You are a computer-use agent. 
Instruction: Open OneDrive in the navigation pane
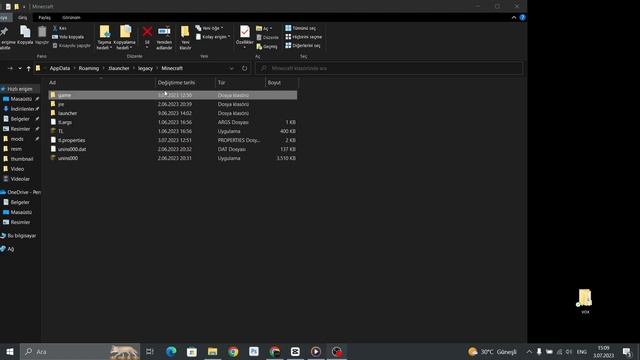click(20, 192)
